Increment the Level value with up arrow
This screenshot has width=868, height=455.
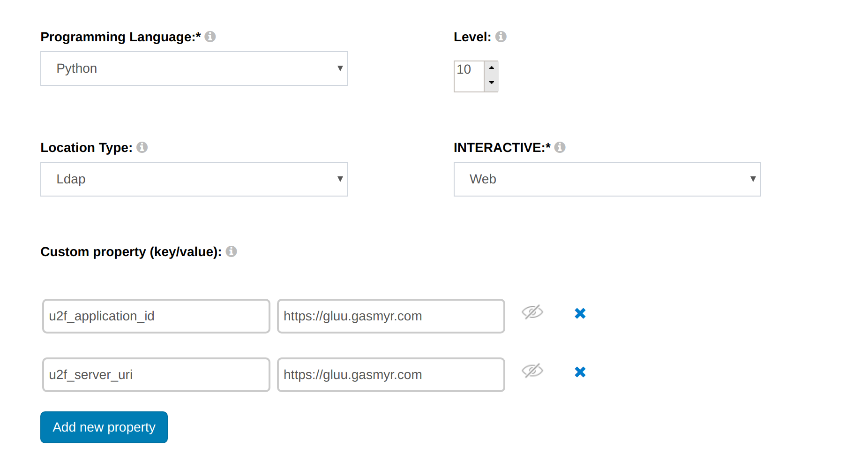click(x=491, y=68)
